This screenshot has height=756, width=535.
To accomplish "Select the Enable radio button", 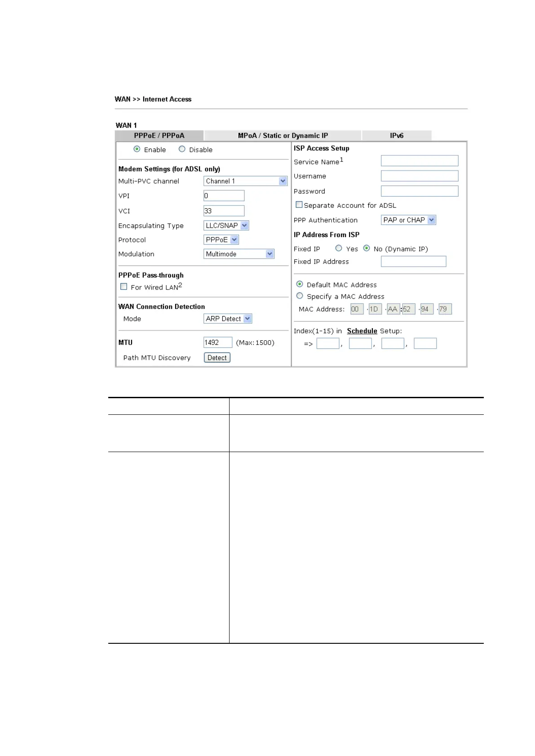I will [x=137, y=149].
